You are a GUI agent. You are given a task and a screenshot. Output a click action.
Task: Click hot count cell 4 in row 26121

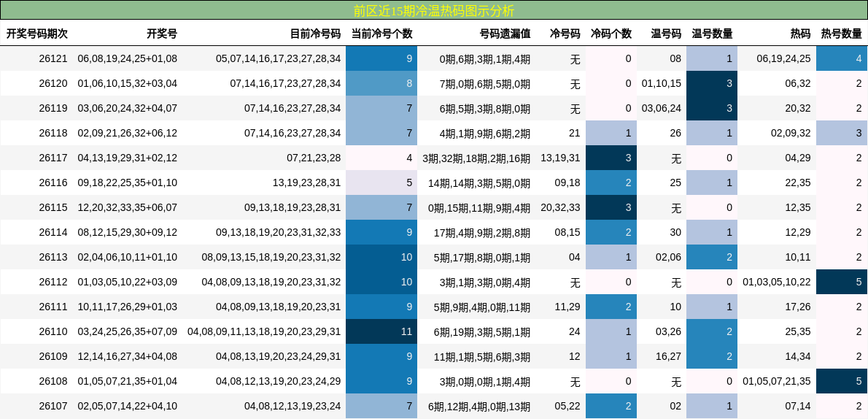coord(842,58)
